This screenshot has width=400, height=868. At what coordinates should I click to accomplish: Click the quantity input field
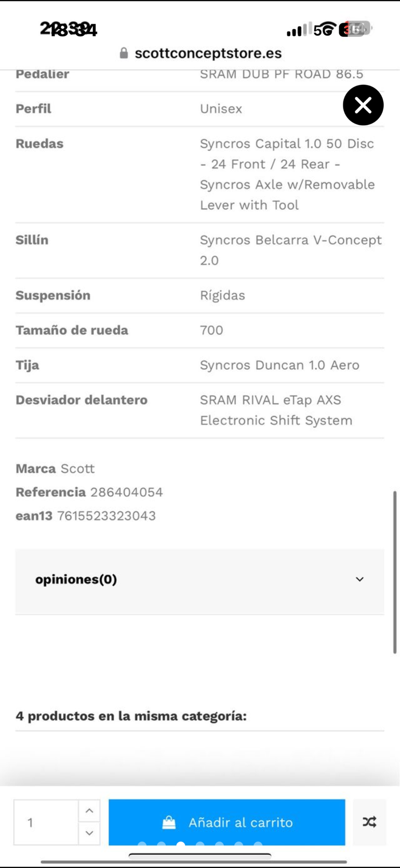click(46, 822)
